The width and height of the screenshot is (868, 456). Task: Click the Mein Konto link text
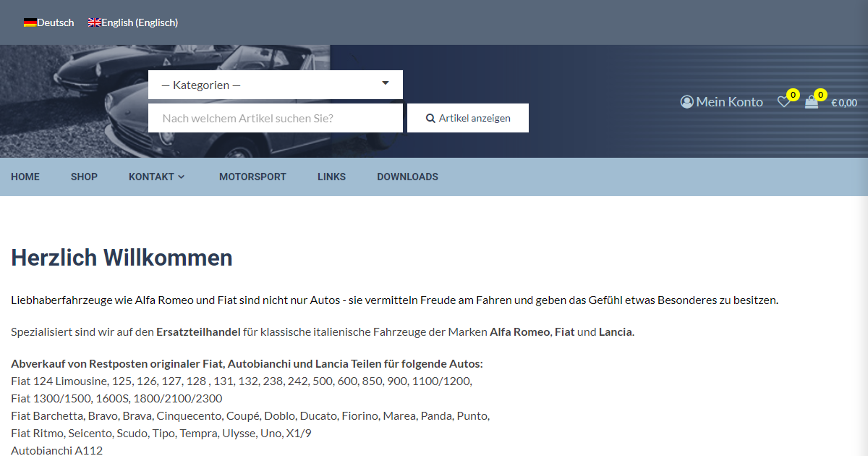729,102
